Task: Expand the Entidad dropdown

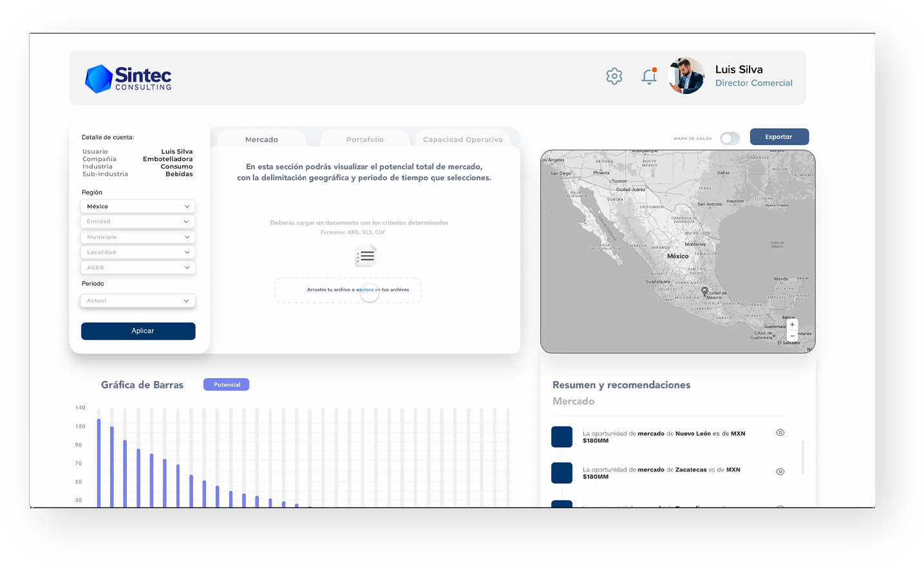Action: (x=138, y=222)
